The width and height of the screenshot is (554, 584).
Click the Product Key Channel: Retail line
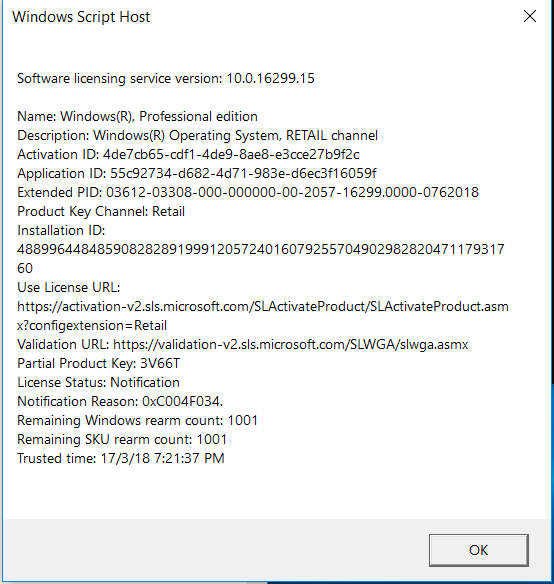(101, 212)
